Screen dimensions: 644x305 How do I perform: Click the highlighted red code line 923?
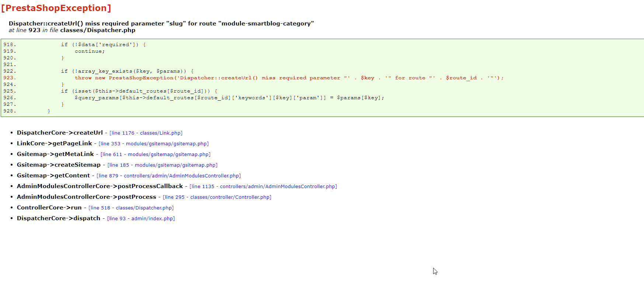[254, 78]
